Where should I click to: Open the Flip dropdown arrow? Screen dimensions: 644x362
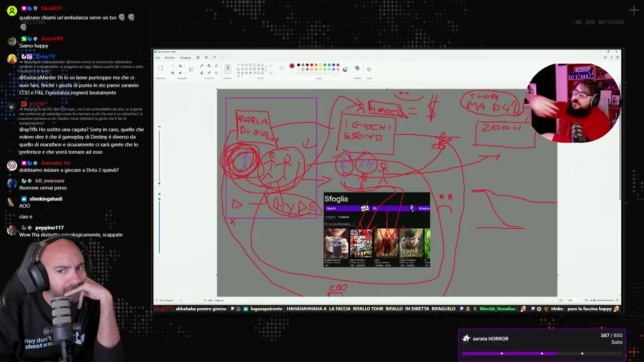[x=184, y=73]
